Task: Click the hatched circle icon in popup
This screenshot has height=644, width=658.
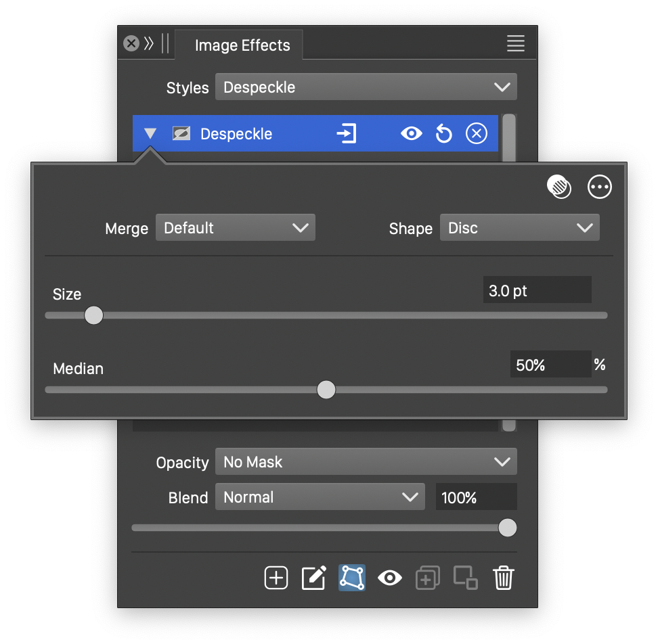Action: pos(559,187)
